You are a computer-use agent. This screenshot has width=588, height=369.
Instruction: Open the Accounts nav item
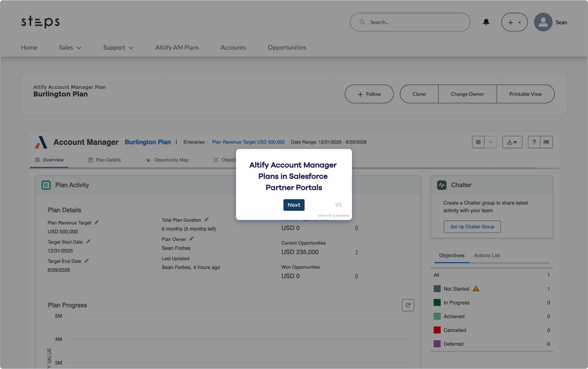point(233,47)
